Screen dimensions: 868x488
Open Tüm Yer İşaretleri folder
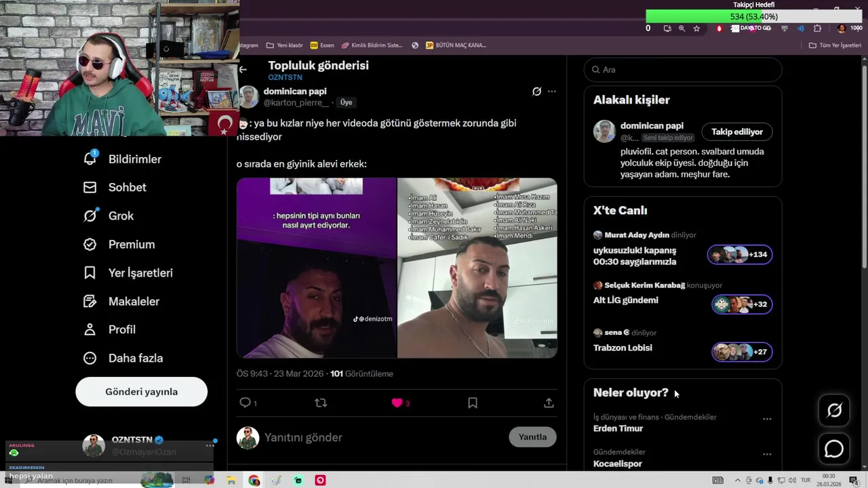835,45
